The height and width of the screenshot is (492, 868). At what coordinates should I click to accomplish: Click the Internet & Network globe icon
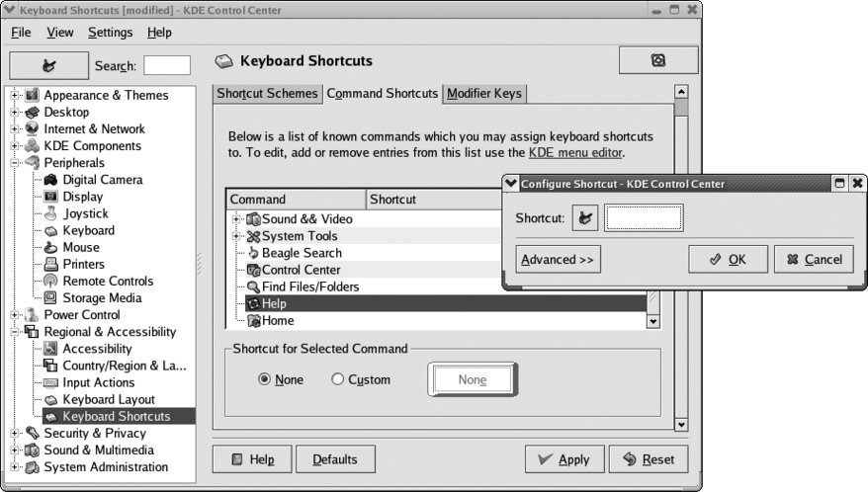(x=32, y=128)
